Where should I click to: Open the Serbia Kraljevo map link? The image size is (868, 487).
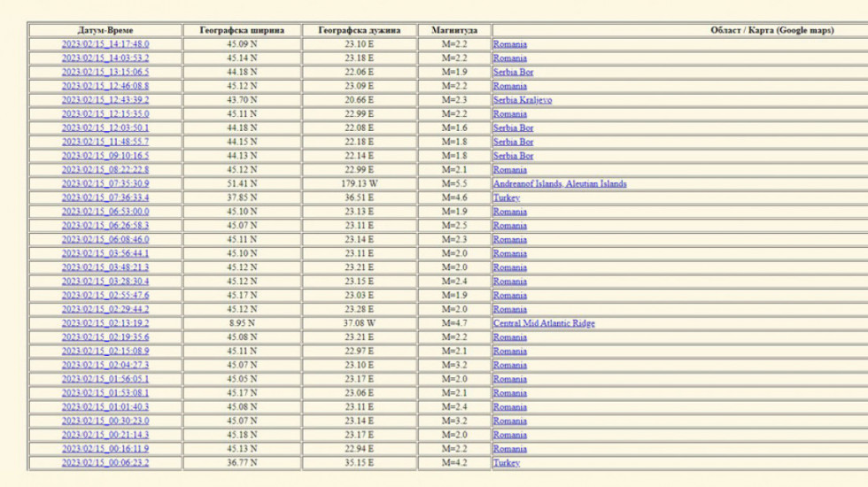(x=522, y=100)
